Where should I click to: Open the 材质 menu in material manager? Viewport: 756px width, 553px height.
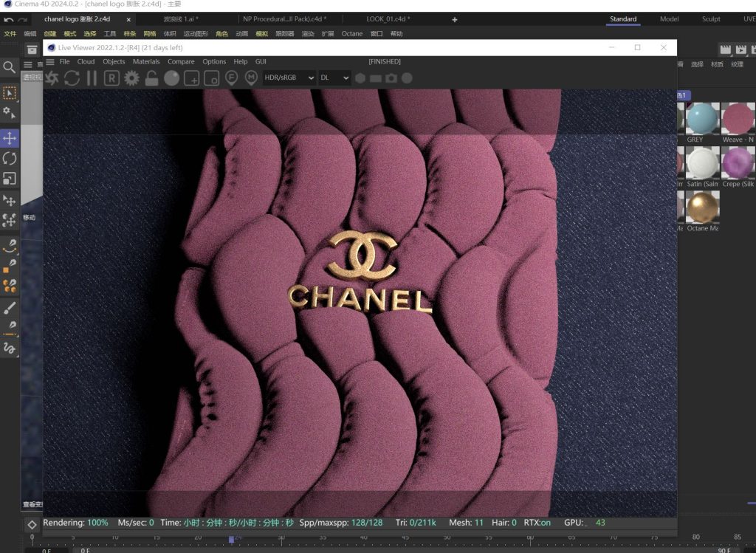[x=717, y=65]
